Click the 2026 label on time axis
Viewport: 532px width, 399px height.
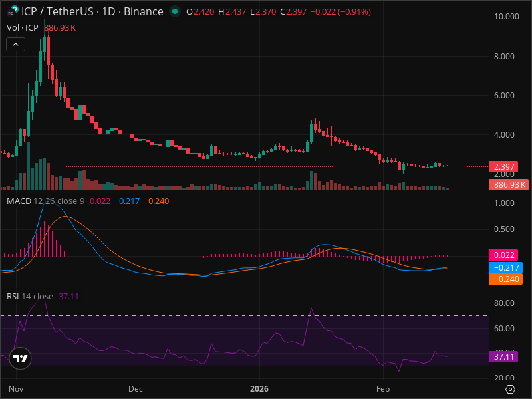pos(259,389)
